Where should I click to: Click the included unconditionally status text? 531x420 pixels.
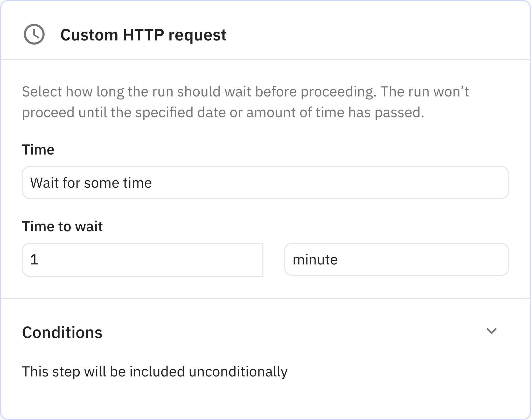pos(155,372)
